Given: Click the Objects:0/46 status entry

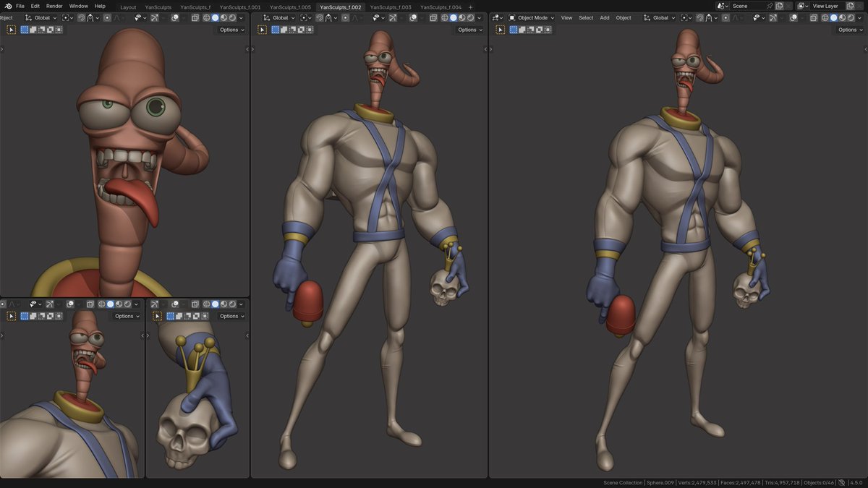Looking at the screenshot, I should click(819, 482).
